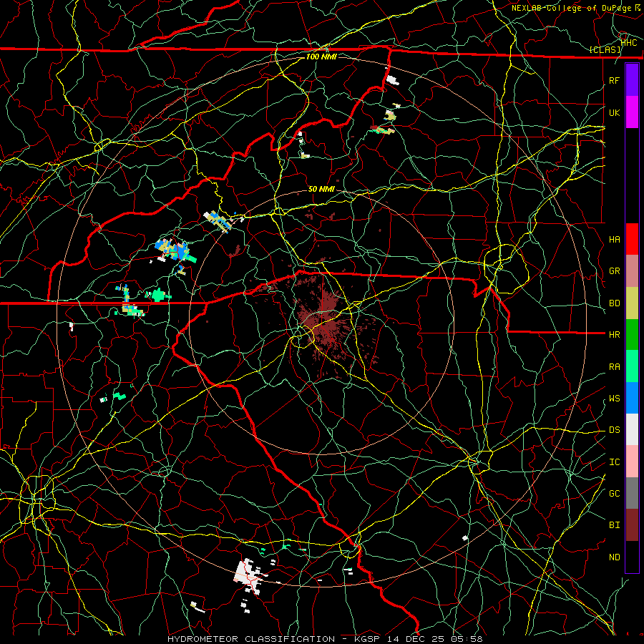This screenshot has width=644, height=644.
Task: Click the magenta UK legend color swatch
Action: (632, 112)
